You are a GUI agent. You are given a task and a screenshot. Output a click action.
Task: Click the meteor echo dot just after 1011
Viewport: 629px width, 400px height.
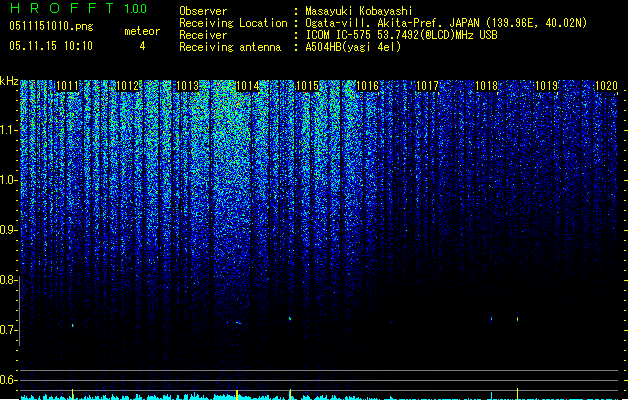pos(73,325)
